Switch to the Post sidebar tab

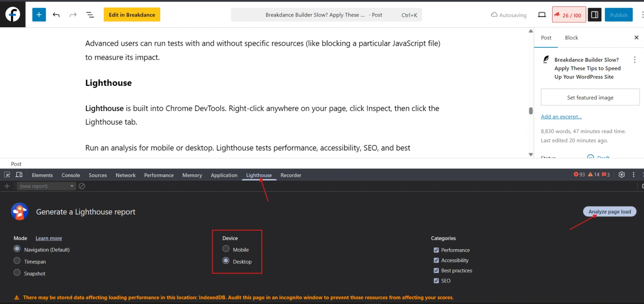pos(546,38)
